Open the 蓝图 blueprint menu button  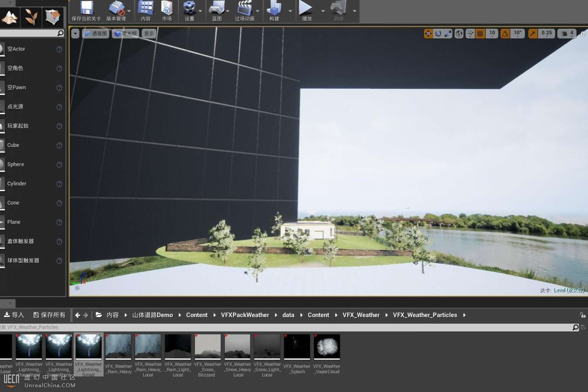point(216,11)
